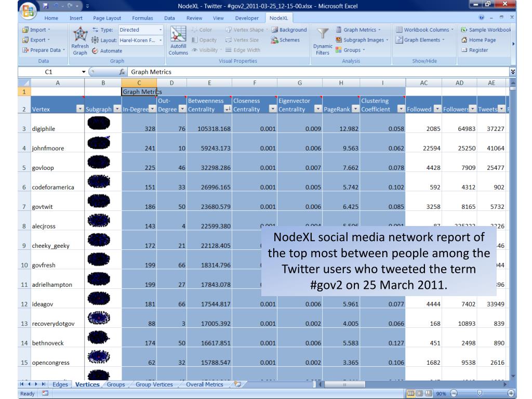
Task: Open the Groups menu in Analysis
Action: (x=351, y=50)
